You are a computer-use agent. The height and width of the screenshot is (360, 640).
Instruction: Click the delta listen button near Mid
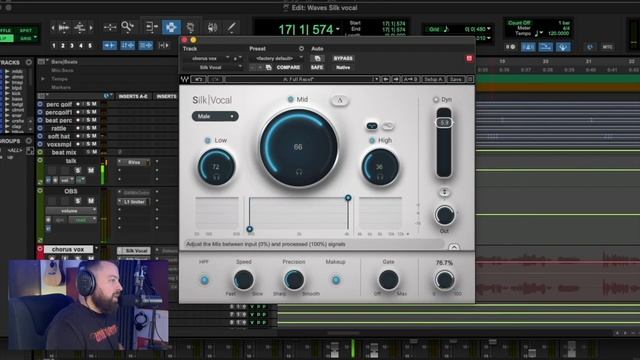(x=340, y=100)
